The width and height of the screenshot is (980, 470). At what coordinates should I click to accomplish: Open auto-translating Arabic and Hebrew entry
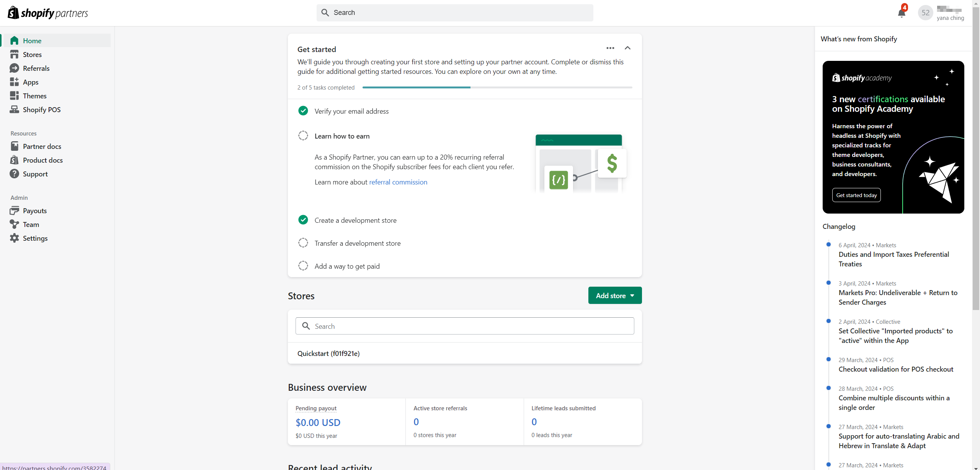click(x=899, y=441)
